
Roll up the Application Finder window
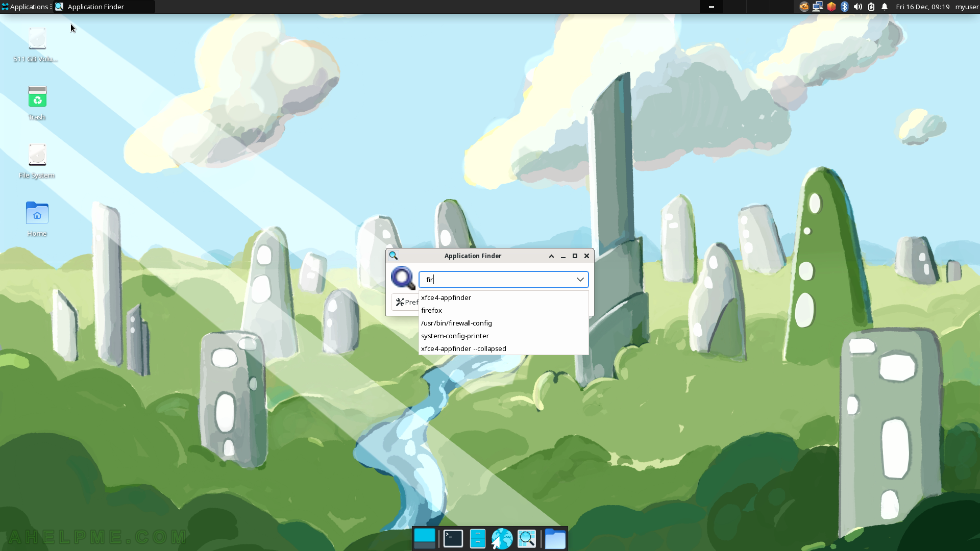(x=551, y=256)
